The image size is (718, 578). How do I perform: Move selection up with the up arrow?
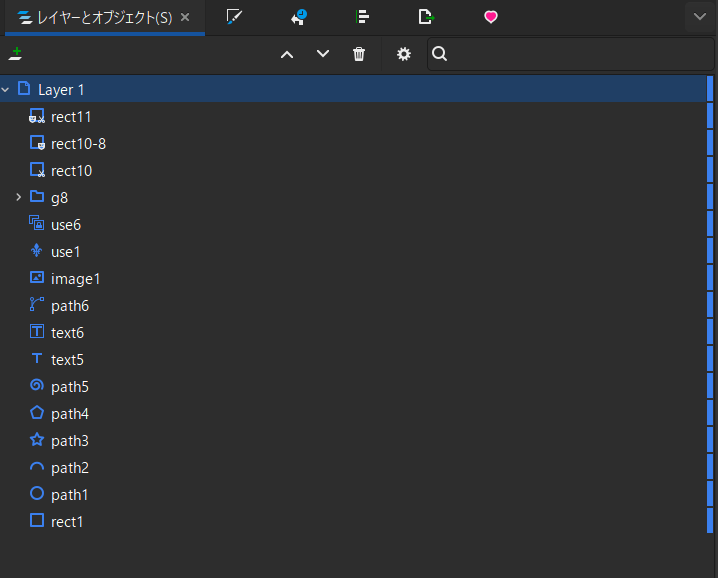[x=287, y=54]
